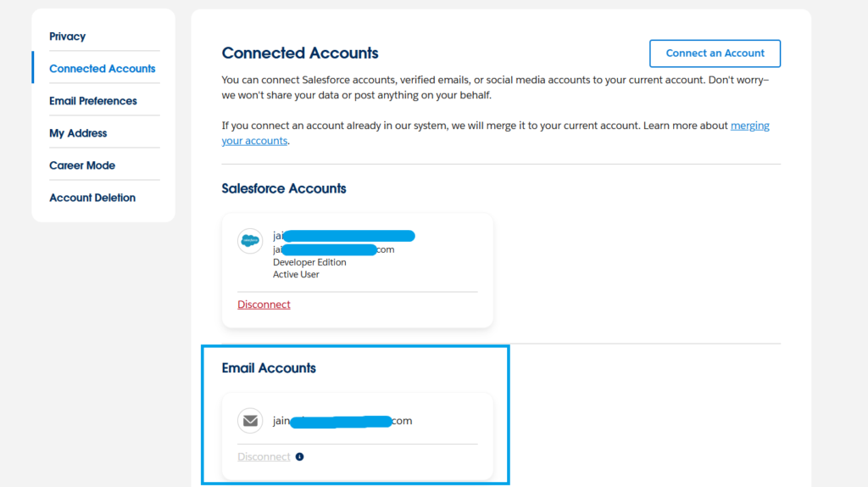868x487 pixels.
Task: Click the Salesforce Accounts section heading
Action: [x=284, y=188]
